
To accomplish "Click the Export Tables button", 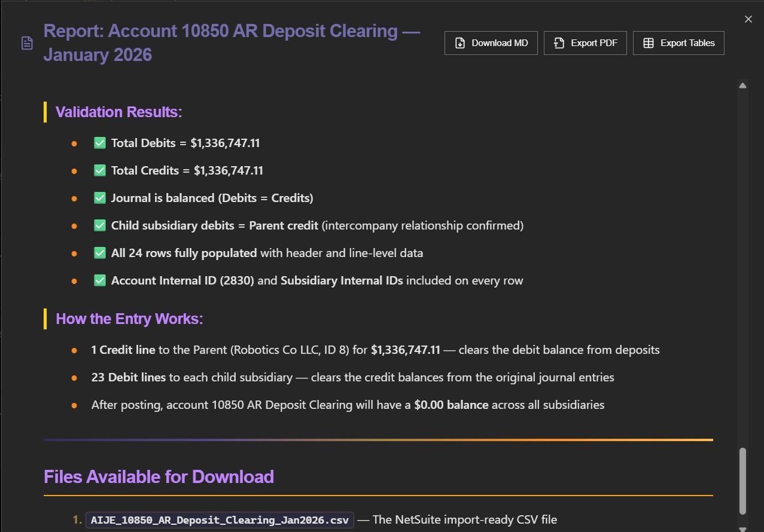I will click(678, 43).
